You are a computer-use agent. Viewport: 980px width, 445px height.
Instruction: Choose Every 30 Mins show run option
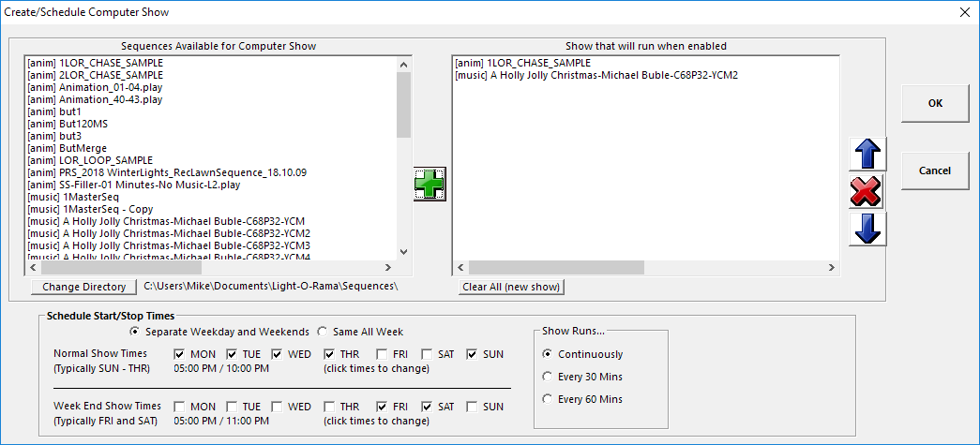tap(548, 377)
